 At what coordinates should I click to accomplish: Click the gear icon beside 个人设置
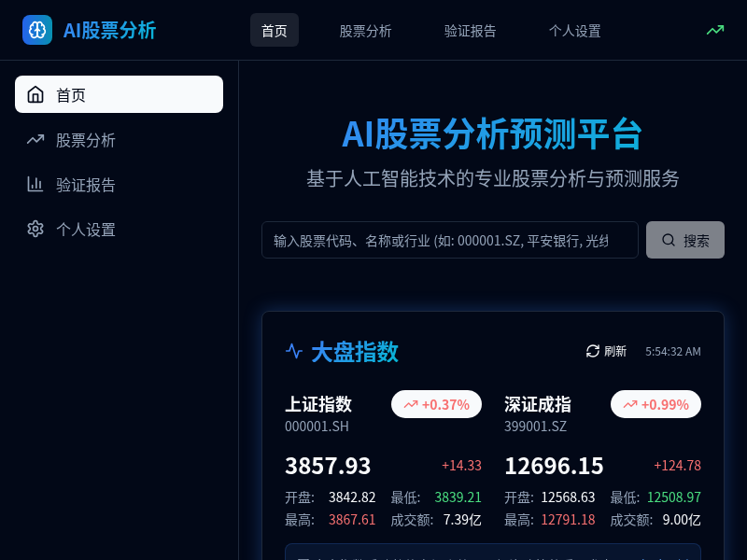(x=35, y=229)
